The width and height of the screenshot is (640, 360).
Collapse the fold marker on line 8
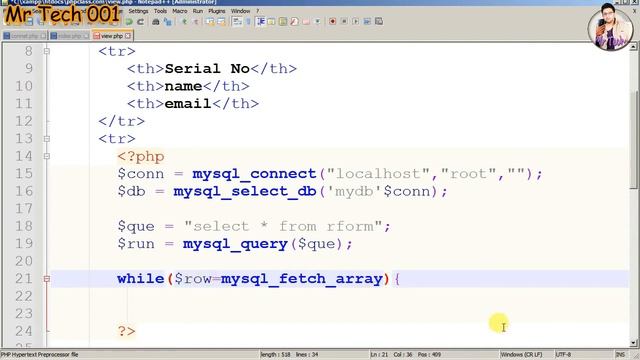pyautogui.click(x=47, y=51)
